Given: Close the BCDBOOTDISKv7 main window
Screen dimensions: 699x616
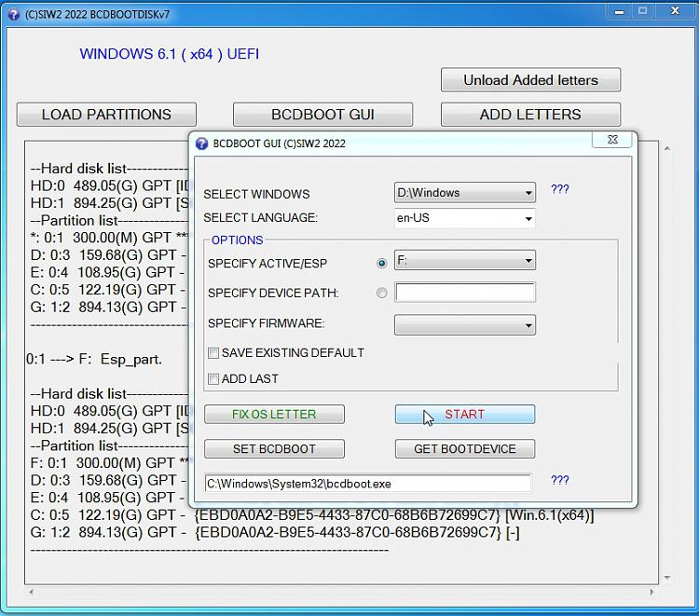Looking at the screenshot, I should [675, 11].
